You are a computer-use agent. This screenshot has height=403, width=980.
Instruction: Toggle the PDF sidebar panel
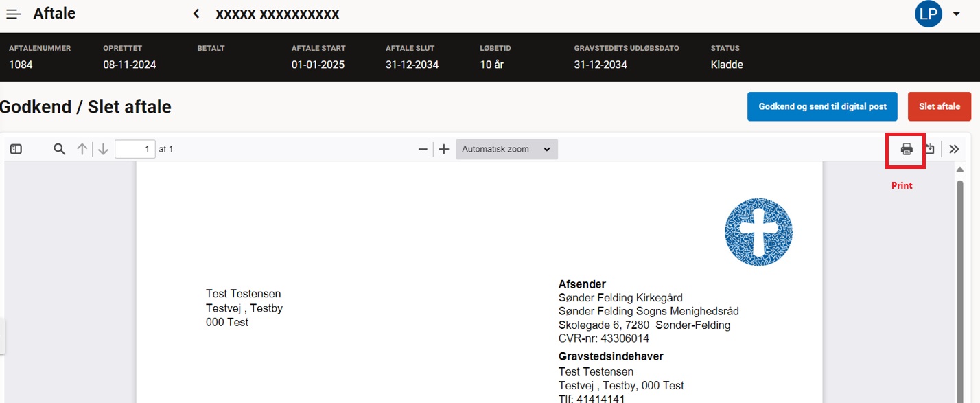click(16, 149)
